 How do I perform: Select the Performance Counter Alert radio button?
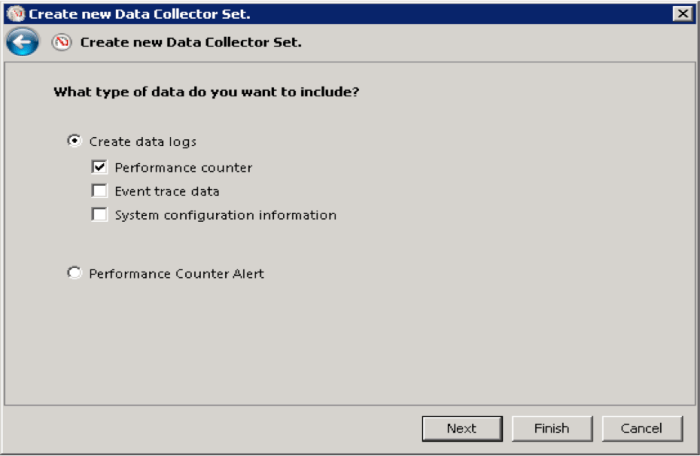74,273
